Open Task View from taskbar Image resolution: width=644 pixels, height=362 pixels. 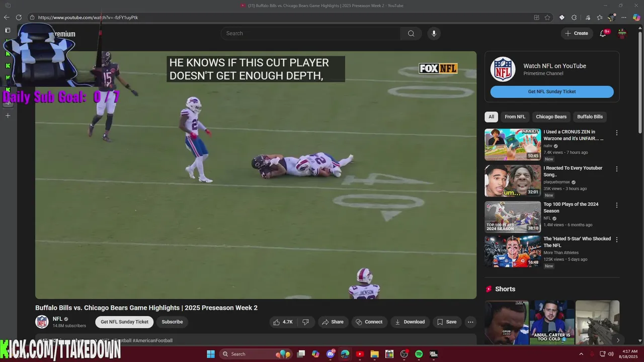(x=301, y=354)
